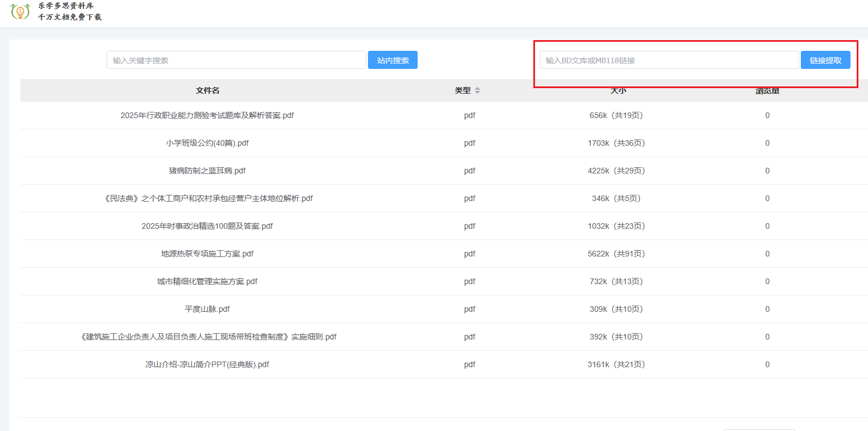Open 凉山介绍-凉山简介PPT(经典版).pdf
Viewport: 868px width, 431px height.
(x=207, y=365)
